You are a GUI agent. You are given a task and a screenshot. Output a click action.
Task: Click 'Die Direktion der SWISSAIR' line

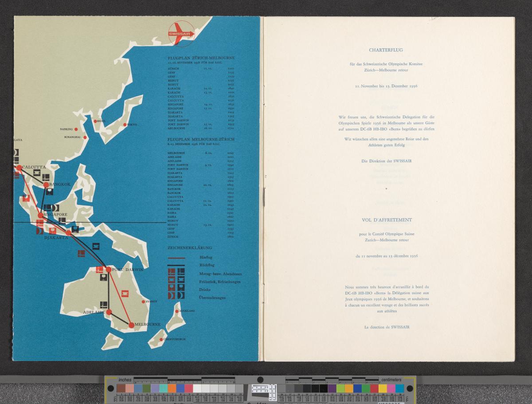386,161
